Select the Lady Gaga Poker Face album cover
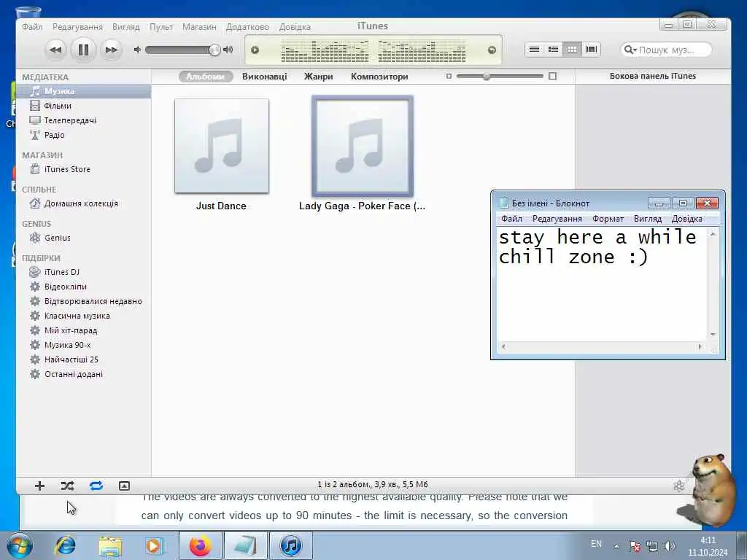The width and height of the screenshot is (747, 560). 363,146
